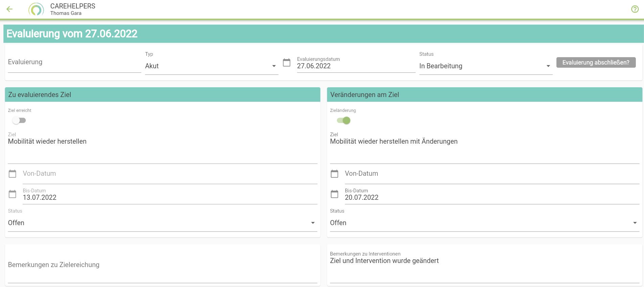644x287 pixels.
Task: Disable the Zieländerung toggle
Action: point(344,120)
